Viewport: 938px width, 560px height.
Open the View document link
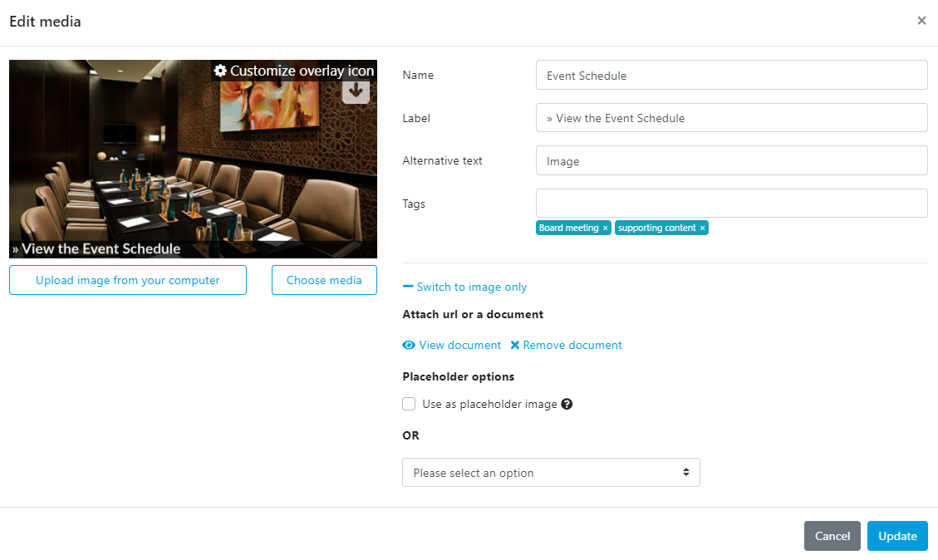point(460,345)
